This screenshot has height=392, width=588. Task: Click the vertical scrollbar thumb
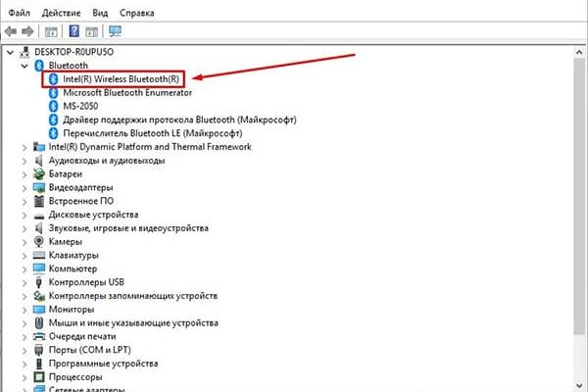coord(579,197)
